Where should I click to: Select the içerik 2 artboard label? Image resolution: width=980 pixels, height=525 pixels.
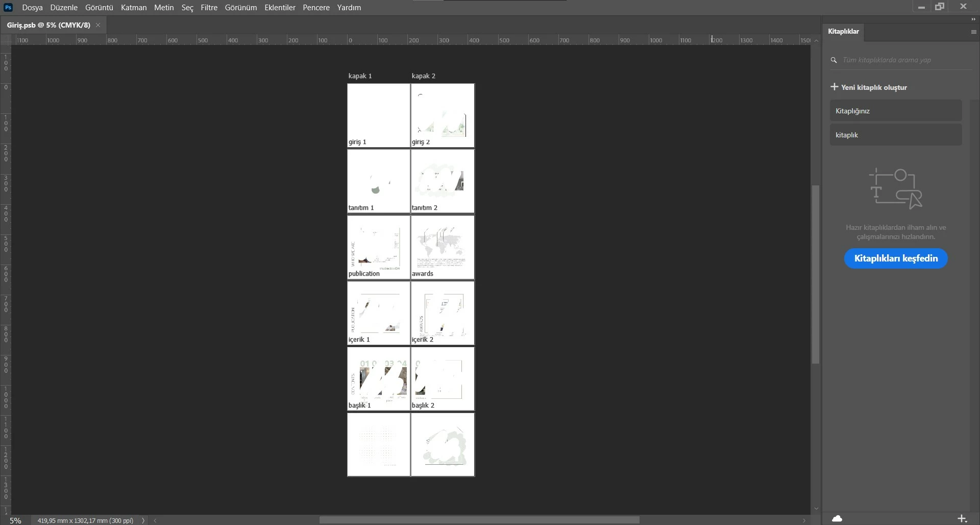pyautogui.click(x=423, y=340)
